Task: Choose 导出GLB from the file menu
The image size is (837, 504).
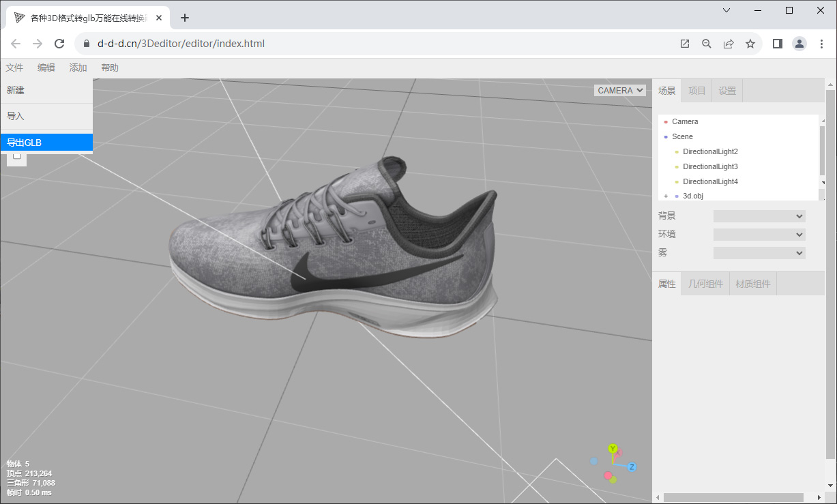Action: click(x=46, y=143)
